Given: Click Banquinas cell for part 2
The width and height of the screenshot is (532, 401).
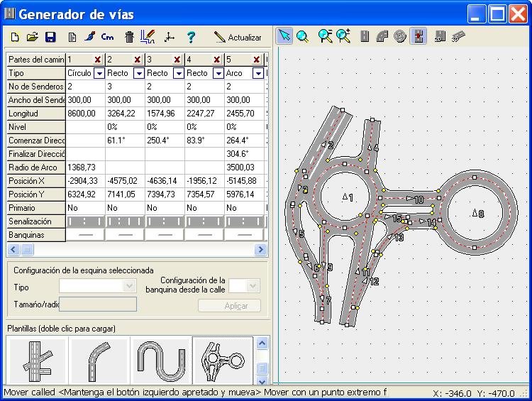Looking at the screenshot, I should tap(125, 235).
